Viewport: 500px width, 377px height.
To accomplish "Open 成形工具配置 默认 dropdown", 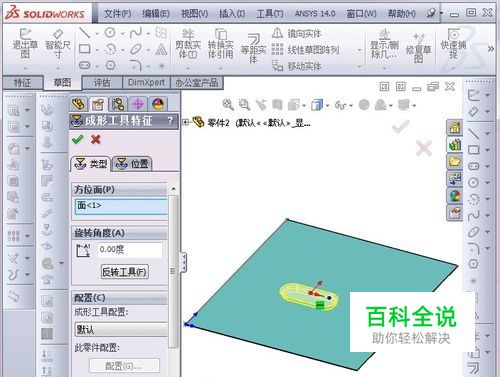I will click(121, 330).
